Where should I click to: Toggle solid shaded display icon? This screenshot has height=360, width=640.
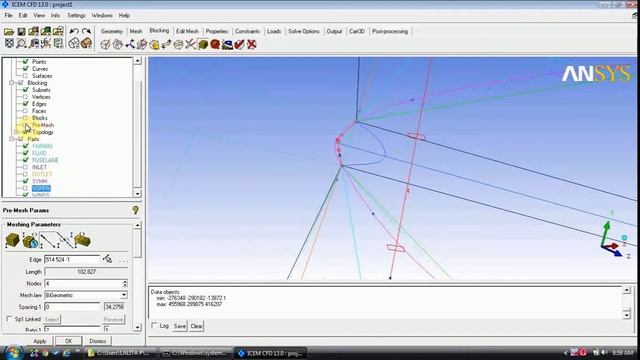[x=86, y=43]
